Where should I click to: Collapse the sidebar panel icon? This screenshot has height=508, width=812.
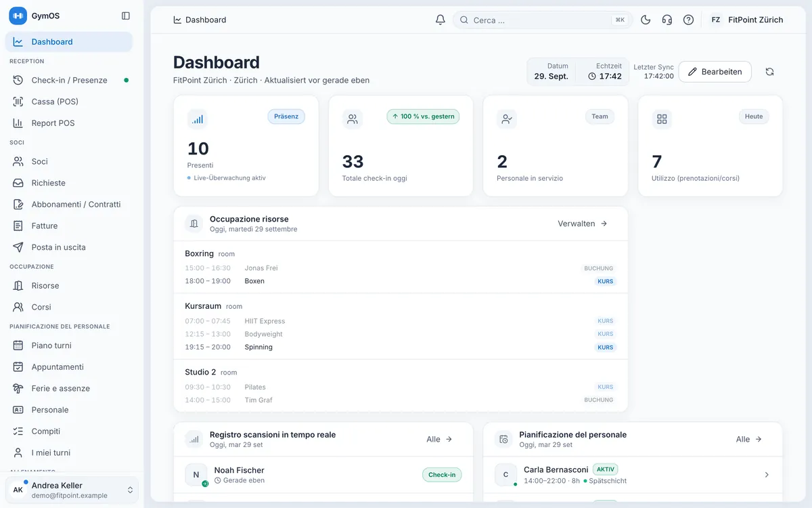coord(125,16)
